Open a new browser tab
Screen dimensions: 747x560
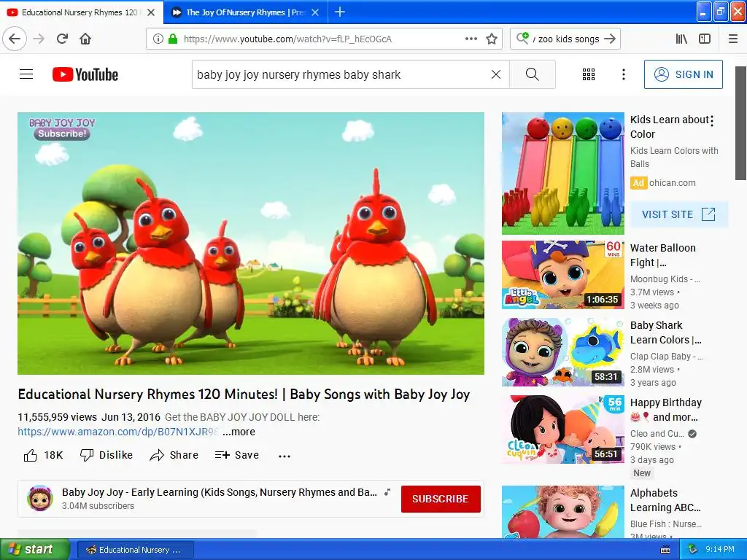(340, 12)
